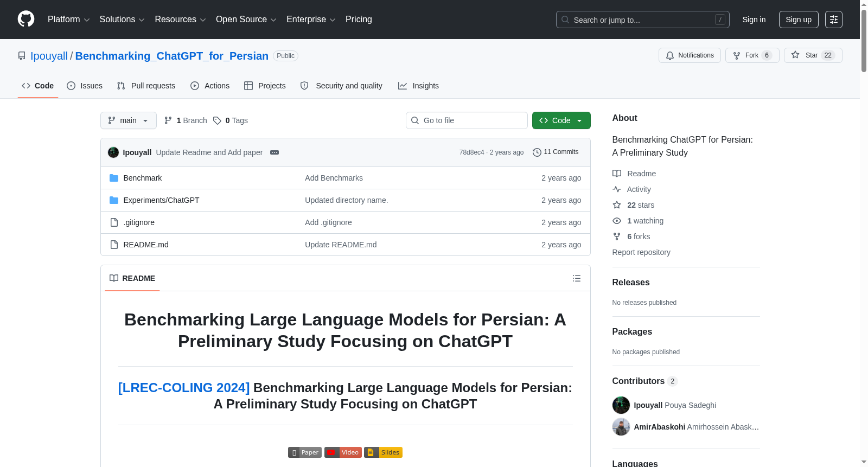Open the Packages heading link
The image size is (868, 467).
632,331
